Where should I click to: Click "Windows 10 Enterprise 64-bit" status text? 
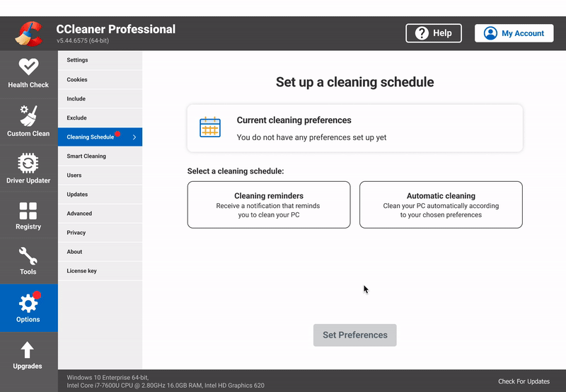pyautogui.click(x=108, y=378)
